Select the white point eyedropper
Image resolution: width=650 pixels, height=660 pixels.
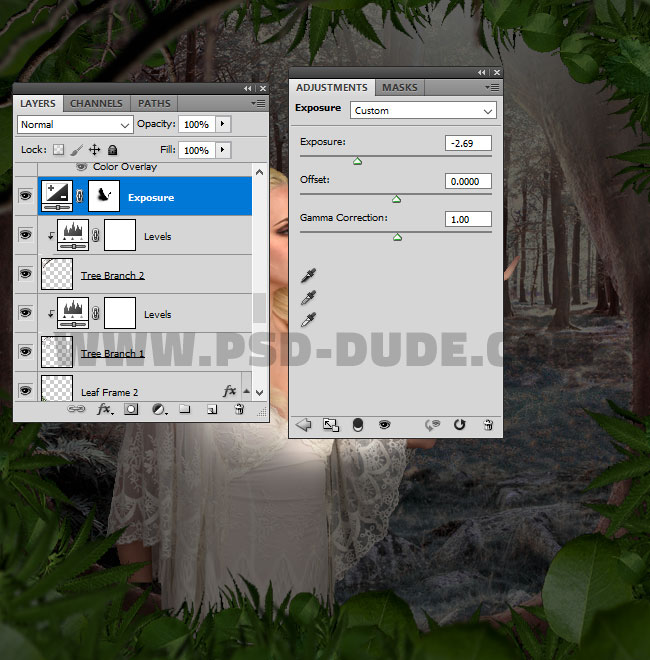point(309,320)
